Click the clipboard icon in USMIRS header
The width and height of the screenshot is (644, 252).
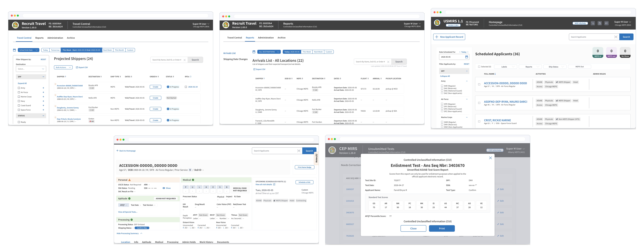pos(600,23)
